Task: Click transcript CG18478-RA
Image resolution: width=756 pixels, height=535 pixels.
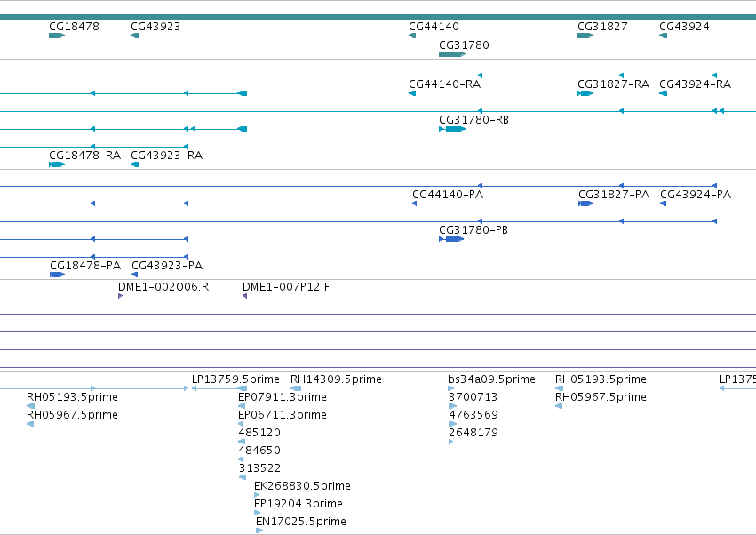Action: [x=85, y=156]
